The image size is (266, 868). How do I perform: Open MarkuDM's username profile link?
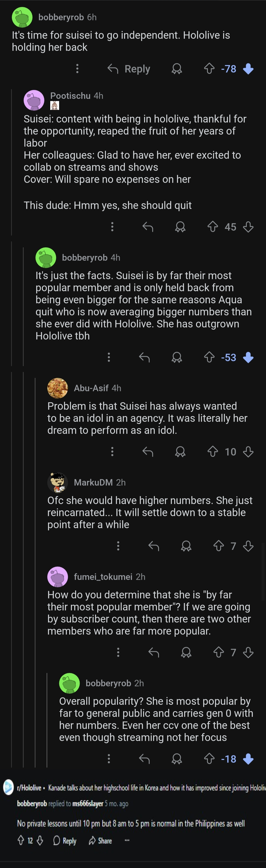pos(93,482)
